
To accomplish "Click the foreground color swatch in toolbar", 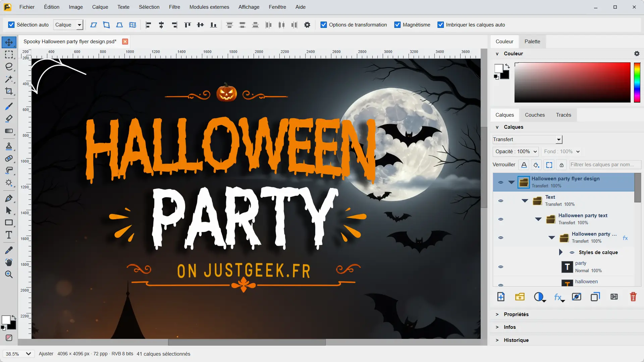I will point(6,320).
